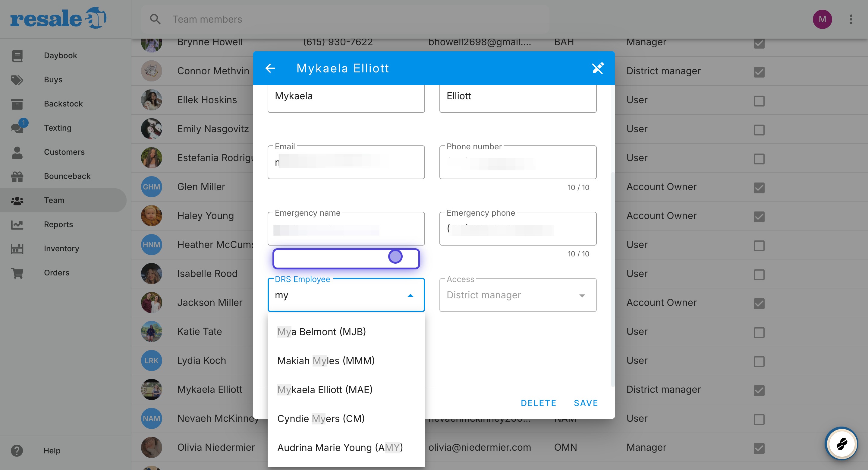Click the Daybook icon in sidebar
Screen dimensions: 868x470
(x=17, y=56)
